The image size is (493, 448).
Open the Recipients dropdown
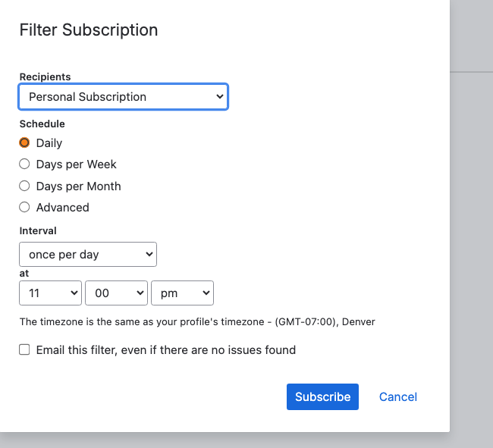(123, 97)
